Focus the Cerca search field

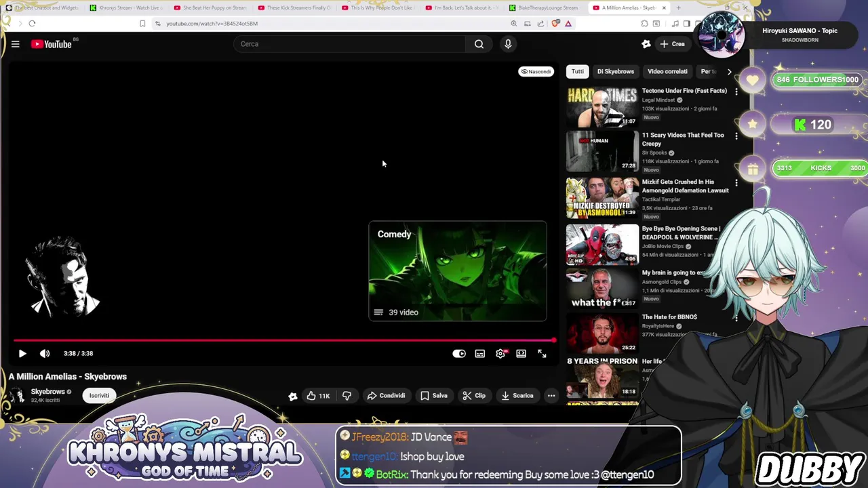click(x=349, y=44)
